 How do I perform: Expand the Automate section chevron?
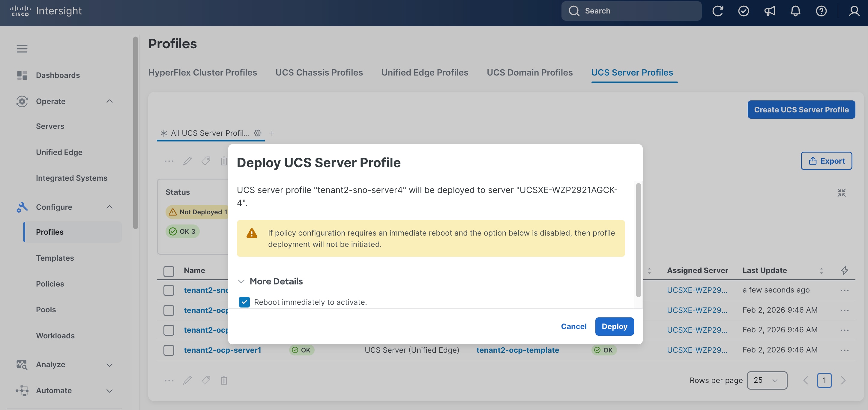[x=109, y=391]
